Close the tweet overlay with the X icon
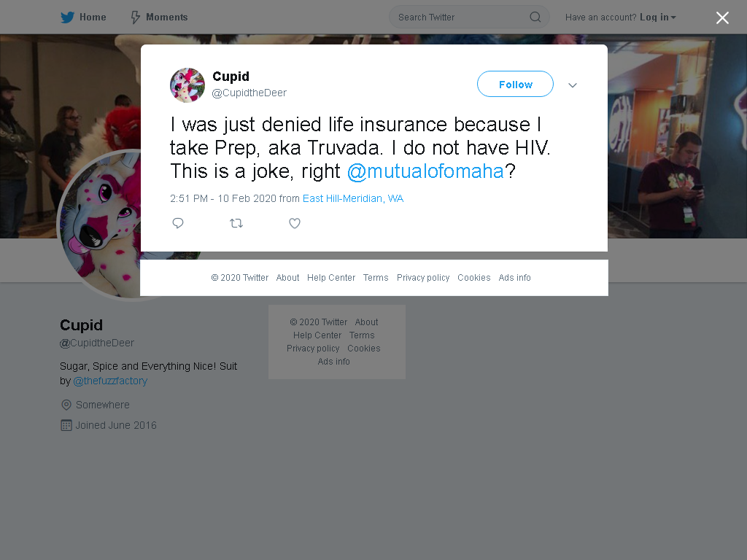This screenshot has width=747, height=560. click(722, 17)
